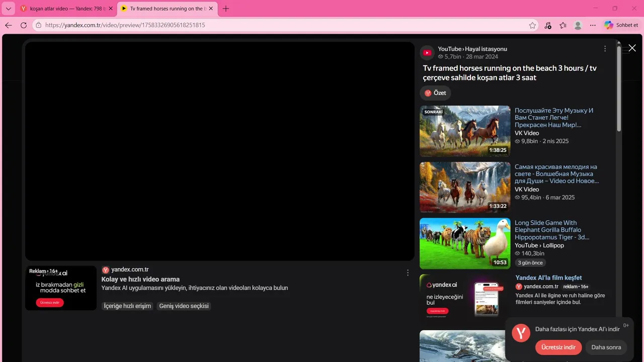Click the YouTube › Lollipop source label
The width and height of the screenshot is (644, 362).
(539, 245)
